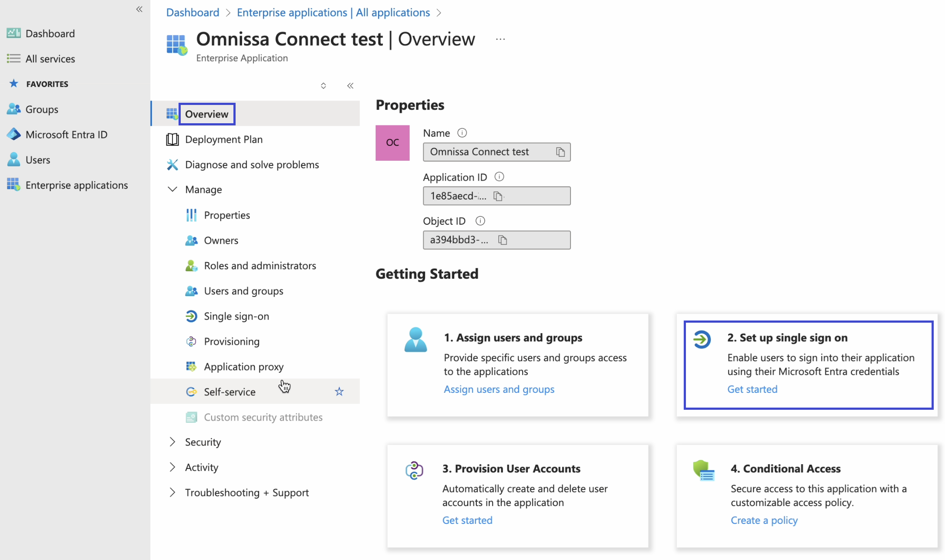Collapse the resource menu pane
Screen dimensions: 945x560
(350, 86)
